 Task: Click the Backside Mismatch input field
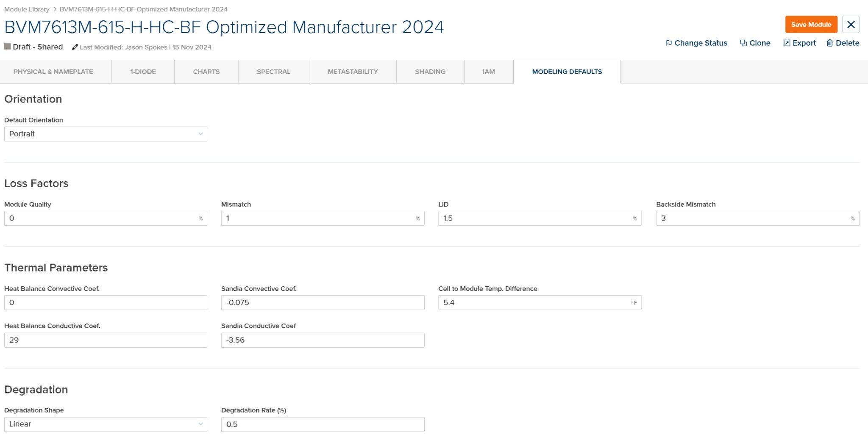[757, 218]
